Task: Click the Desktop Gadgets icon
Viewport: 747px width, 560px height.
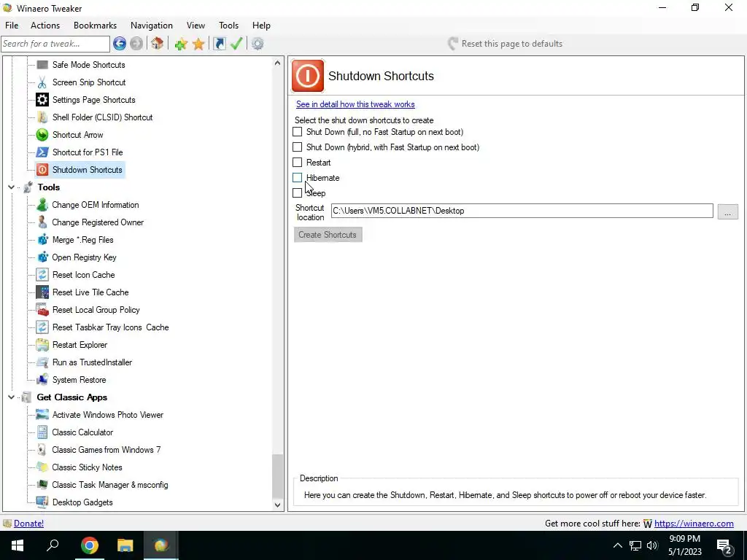Action: click(x=42, y=502)
